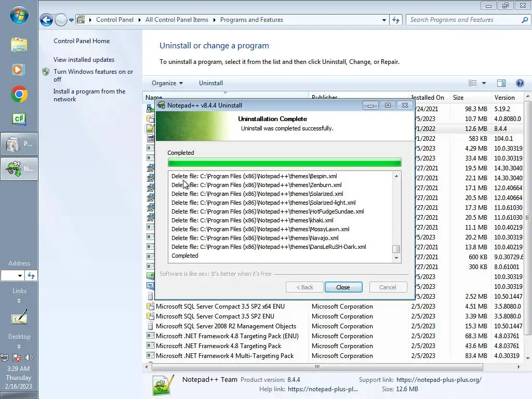Click the Windows Start orb
Viewport: 532px width, 399px height.
coord(19,15)
